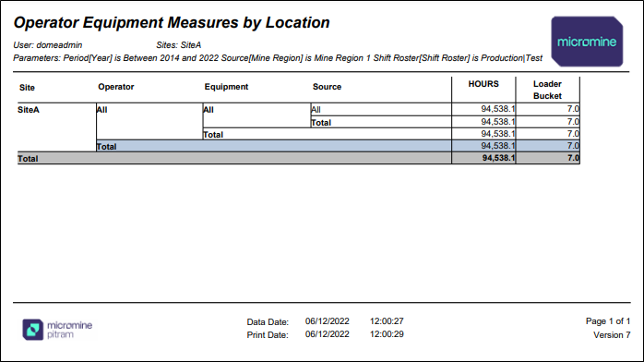644x362 pixels.
Task: Click the Data Date value 06/12/2022
Action: [327, 321]
